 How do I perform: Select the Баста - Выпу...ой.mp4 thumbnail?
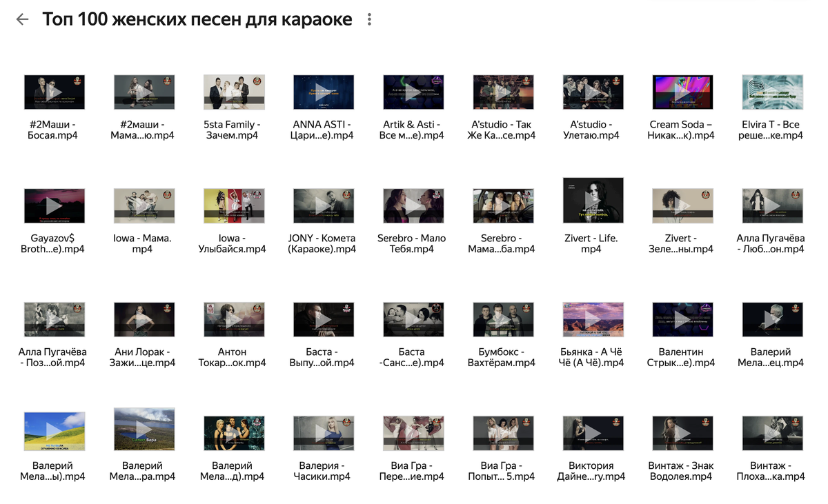(x=324, y=319)
